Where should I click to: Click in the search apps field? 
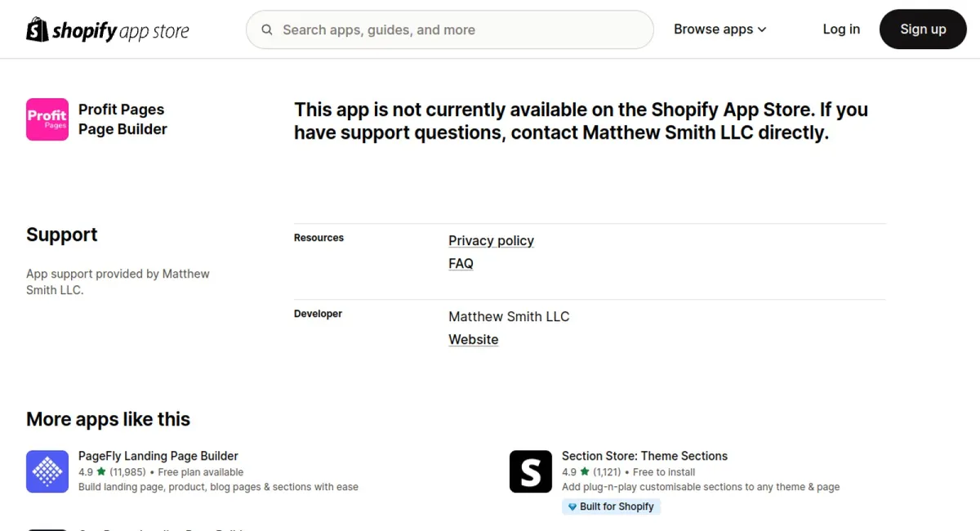point(457,30)
